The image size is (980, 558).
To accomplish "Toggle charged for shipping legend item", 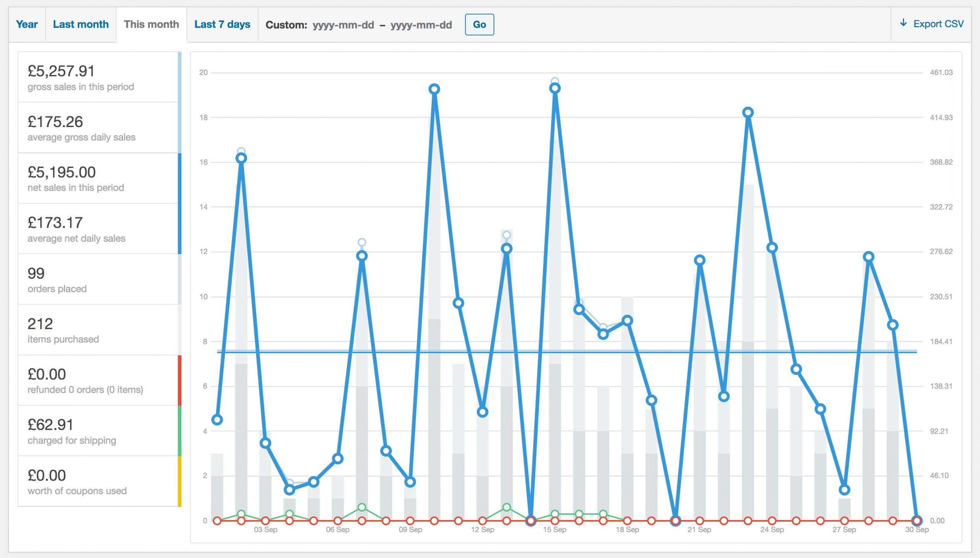I will (x=100, y=431).
